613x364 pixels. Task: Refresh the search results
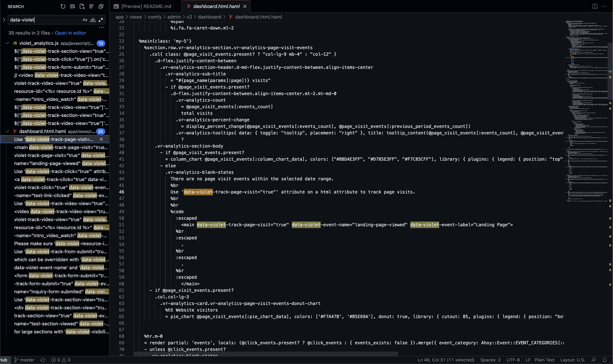tap(63, 7)
